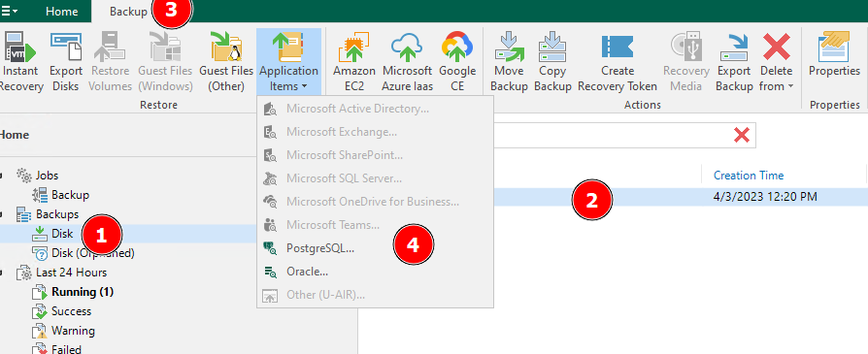Select Backup under Jobs in tree
The width and height of the screenshot is (868, 354).
point(70,195)
